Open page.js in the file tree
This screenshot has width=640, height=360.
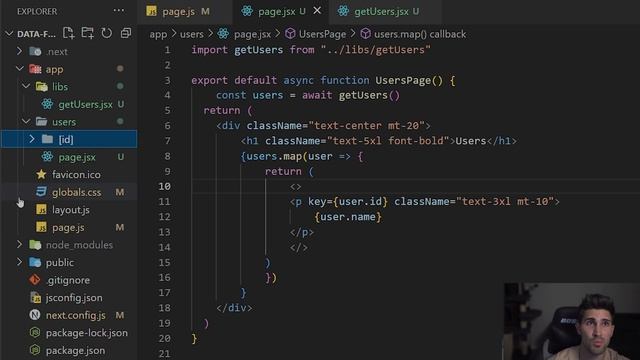click(68, 227)
